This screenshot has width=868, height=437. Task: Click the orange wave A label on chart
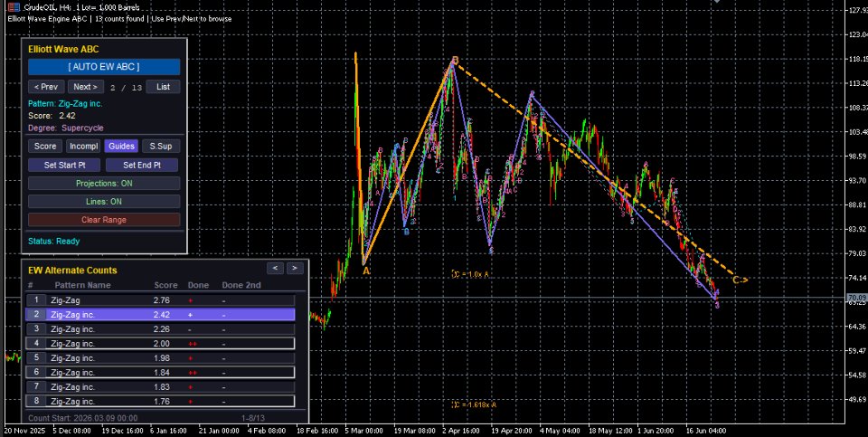[x=366, y=271]
